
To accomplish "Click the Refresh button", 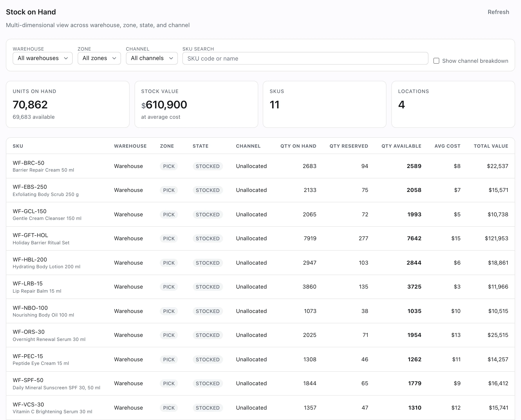I will pos(498,12).
